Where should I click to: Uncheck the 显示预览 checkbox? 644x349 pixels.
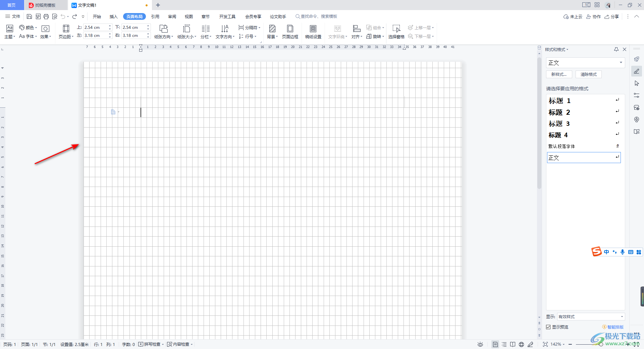548,327
